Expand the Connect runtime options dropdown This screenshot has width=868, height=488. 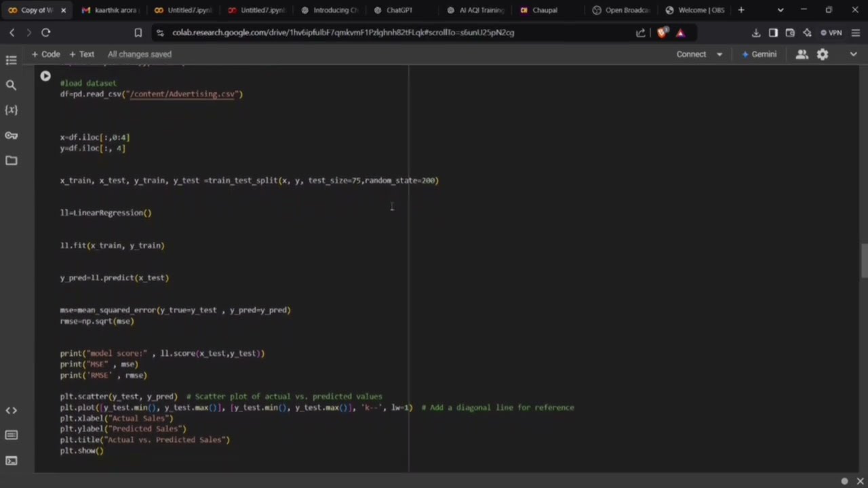(719, 54)
